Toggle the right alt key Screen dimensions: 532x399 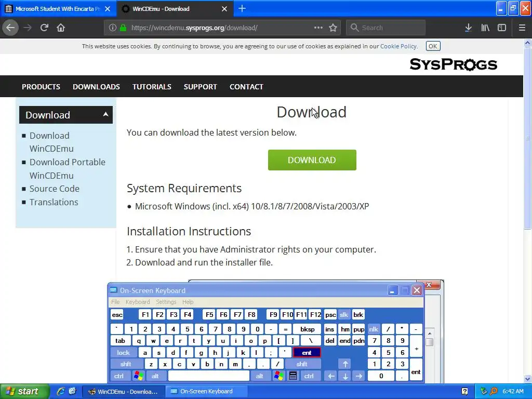pos(260,376)
